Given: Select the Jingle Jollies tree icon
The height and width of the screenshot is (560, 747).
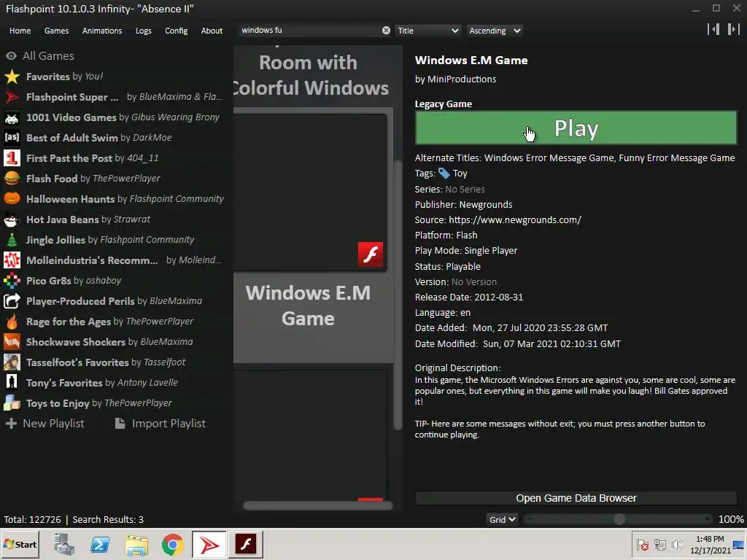Looking at the screenshot, I should pyautogui.click(x=12, y=239).
